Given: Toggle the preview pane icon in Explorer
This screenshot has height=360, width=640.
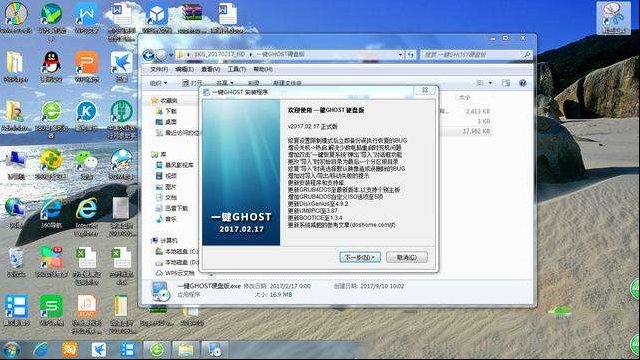Looking at the screenshot, I should click(x=506, y=83).
